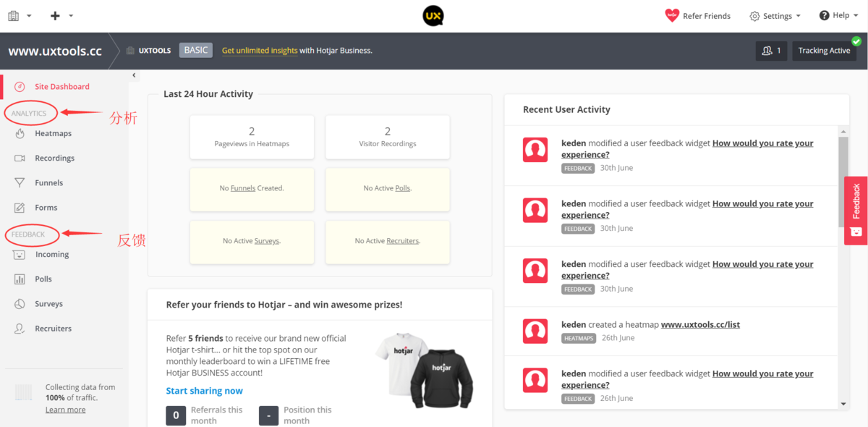This screenshot has height=427, width=868.
Task: Open the Settings dropdown menu
Action: [775, 16]
